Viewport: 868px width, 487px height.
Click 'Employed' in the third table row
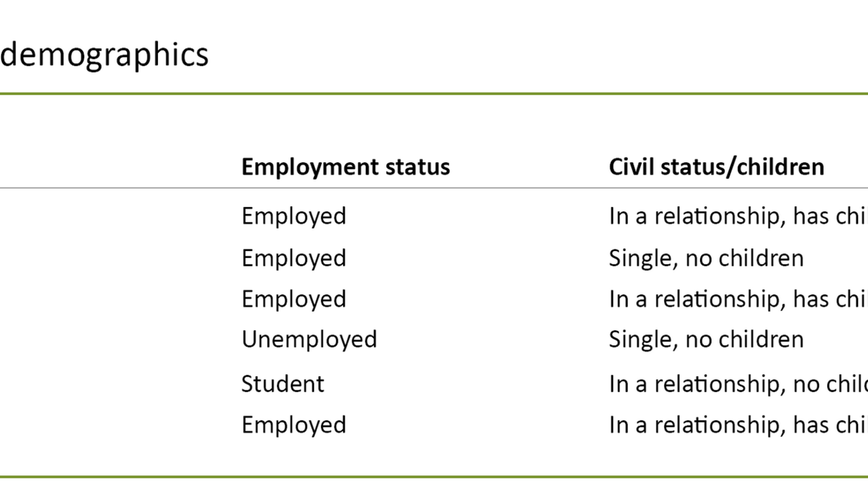[294, 299]
